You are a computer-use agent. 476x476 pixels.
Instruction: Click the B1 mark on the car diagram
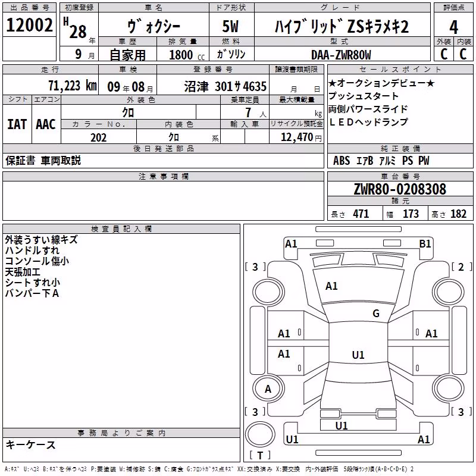(x=425, y=244)
